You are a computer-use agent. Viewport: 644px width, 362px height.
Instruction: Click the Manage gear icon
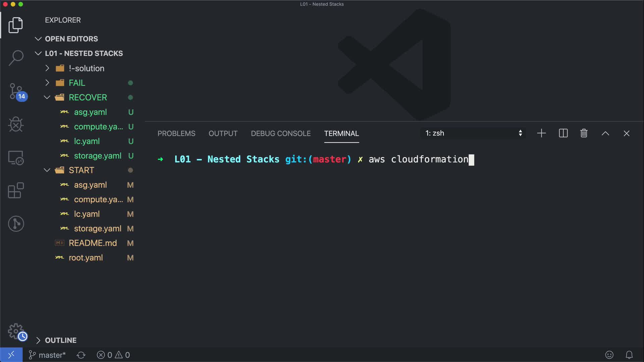(x=16, y=331)
